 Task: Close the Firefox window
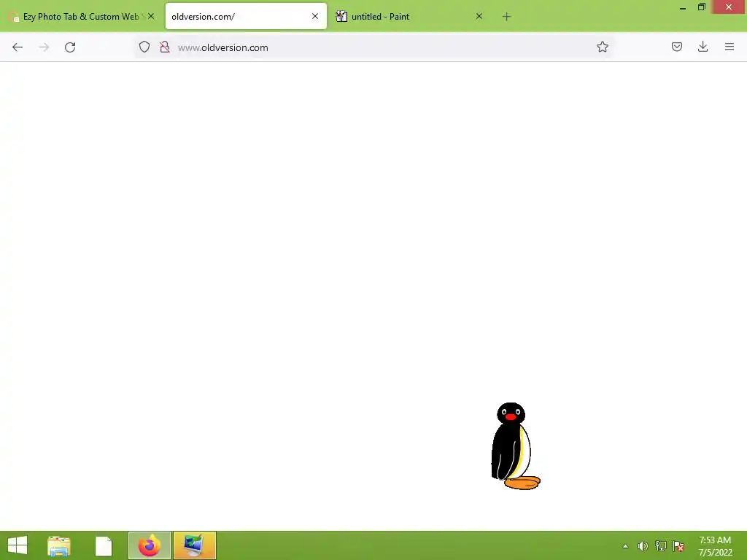729,7
